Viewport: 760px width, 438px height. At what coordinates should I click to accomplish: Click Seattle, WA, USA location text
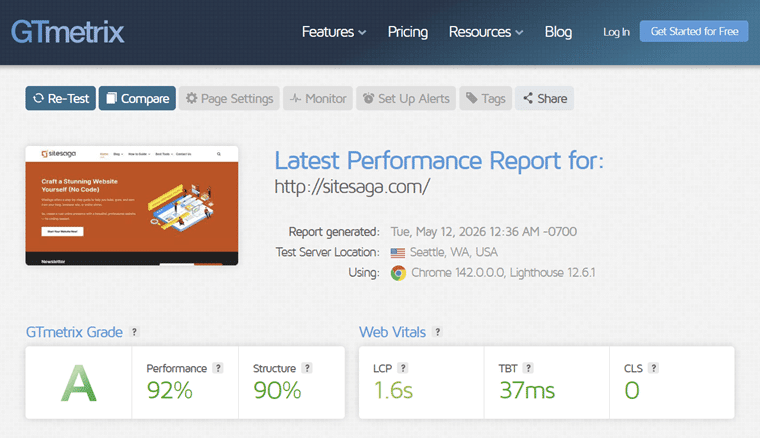click(454, 252)
